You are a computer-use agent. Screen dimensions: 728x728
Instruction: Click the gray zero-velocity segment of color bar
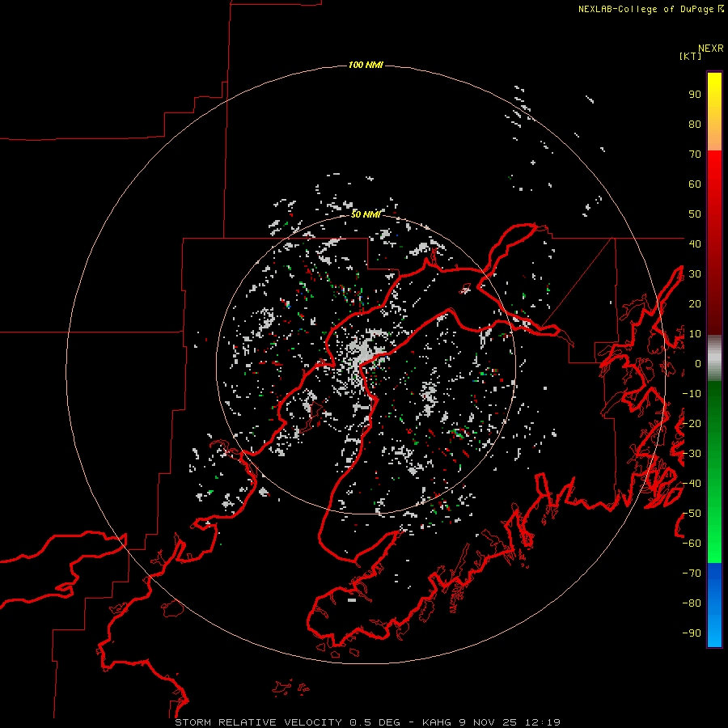714,358
